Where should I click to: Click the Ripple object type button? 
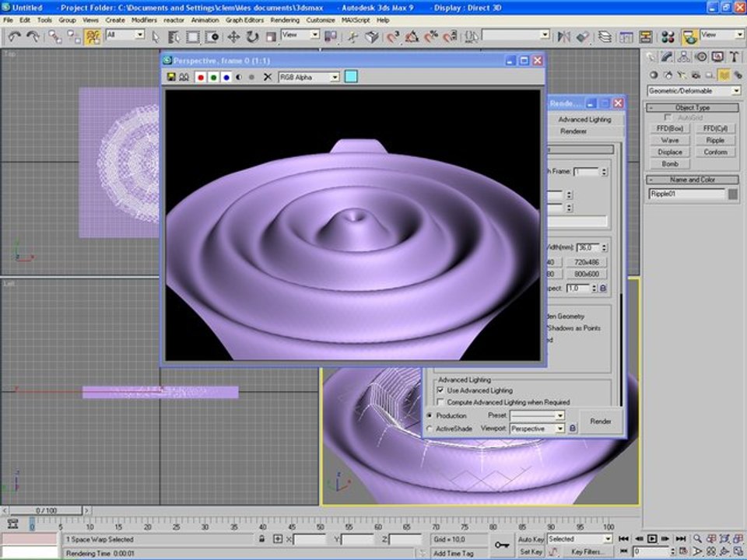[714, 140]
